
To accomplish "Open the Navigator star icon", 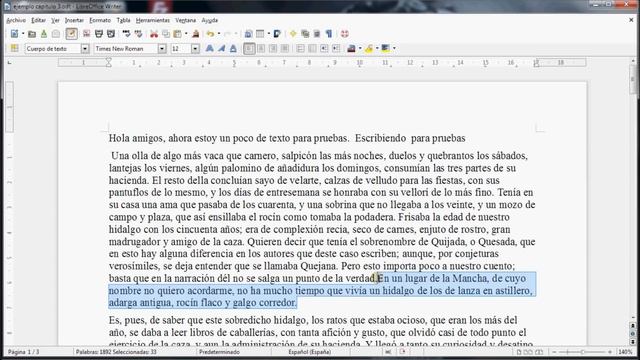I will pos(293,34).
